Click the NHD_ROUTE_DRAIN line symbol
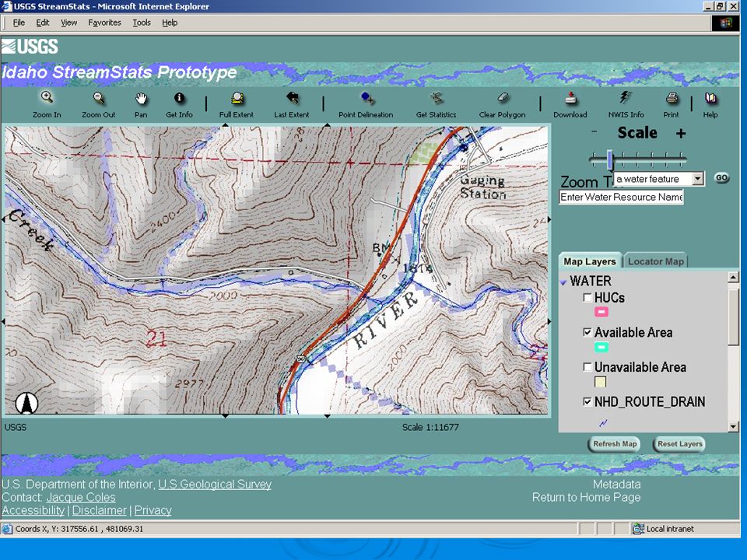747x560 pixels. point(602,422)
